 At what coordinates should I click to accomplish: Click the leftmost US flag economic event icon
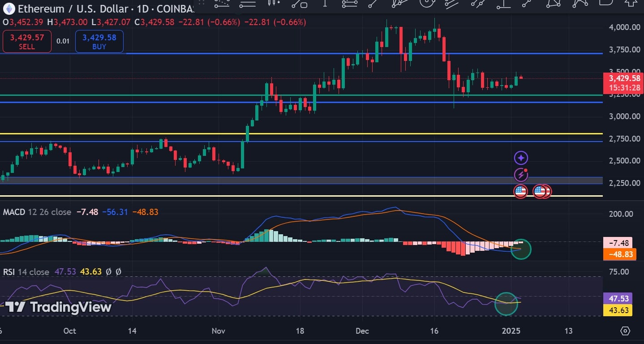coord(520,191)
